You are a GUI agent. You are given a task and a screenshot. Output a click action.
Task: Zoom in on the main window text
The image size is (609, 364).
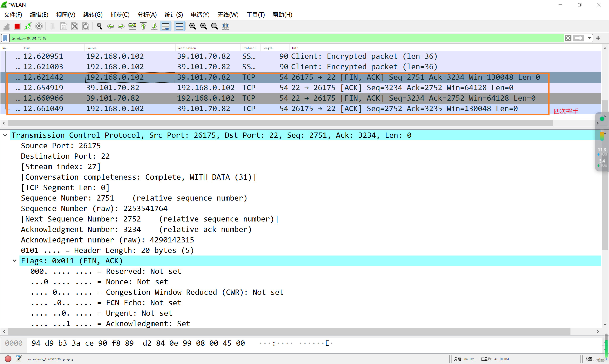click(192, 26)
